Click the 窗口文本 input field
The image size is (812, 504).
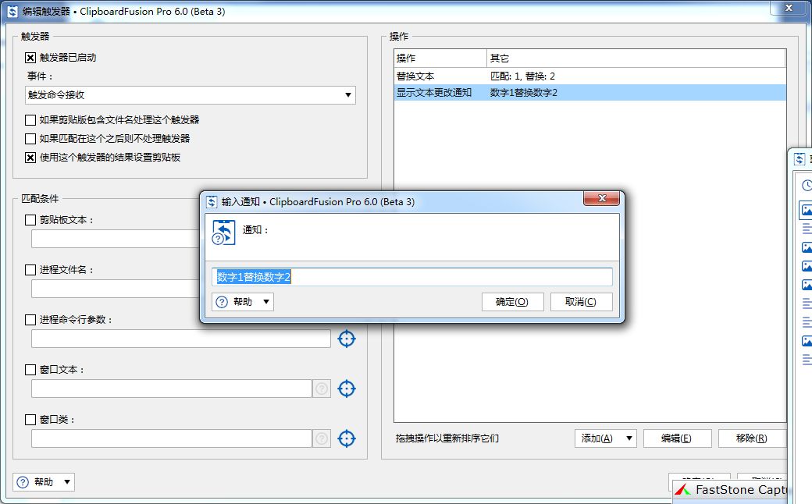pos(172,389)
